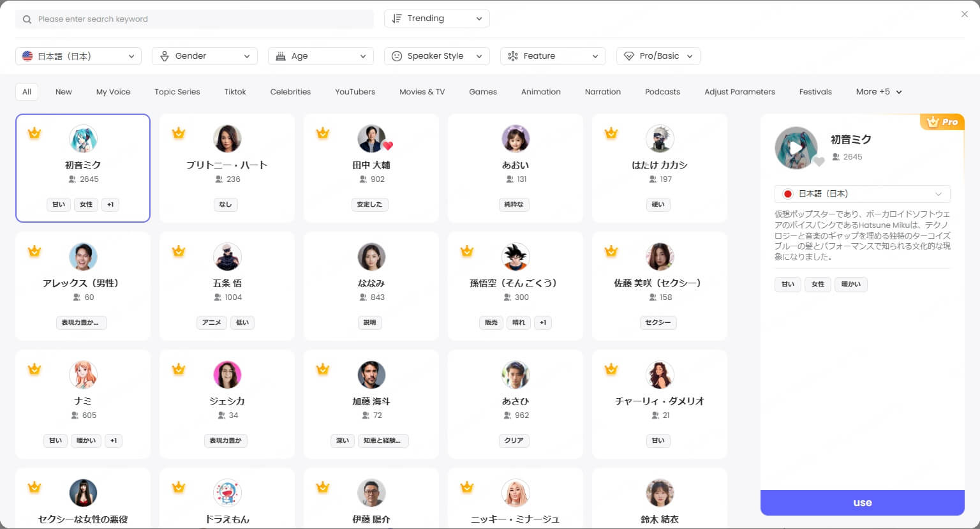Click the 純粋な tag on あおい card
This screenshot has height=529, width=980.
tap(514, 205)
